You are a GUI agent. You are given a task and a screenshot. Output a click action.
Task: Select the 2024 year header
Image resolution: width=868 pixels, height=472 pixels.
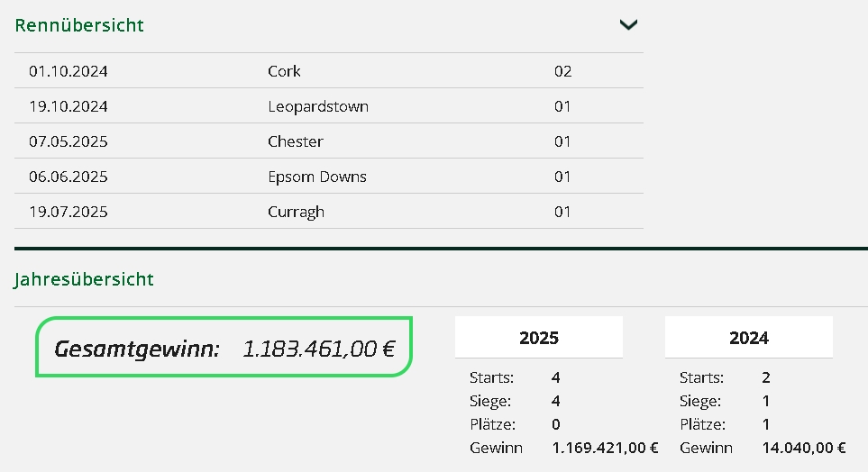748,338
